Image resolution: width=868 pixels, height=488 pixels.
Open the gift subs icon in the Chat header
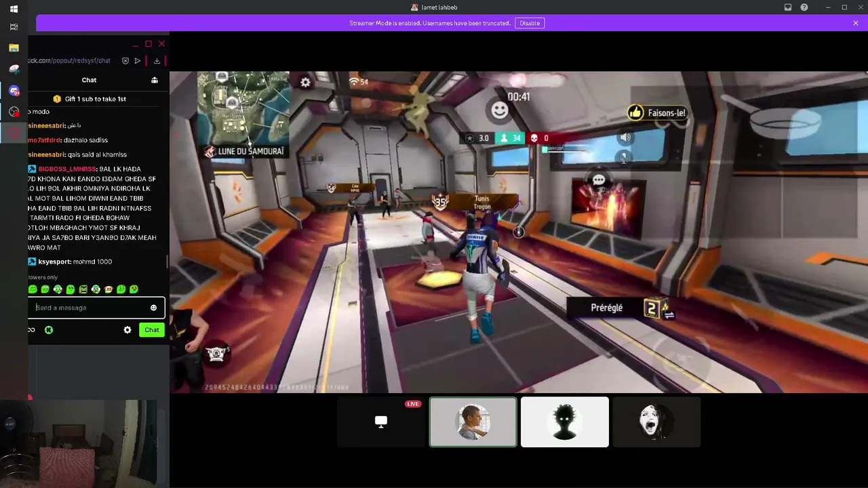[x=155, y=80]
